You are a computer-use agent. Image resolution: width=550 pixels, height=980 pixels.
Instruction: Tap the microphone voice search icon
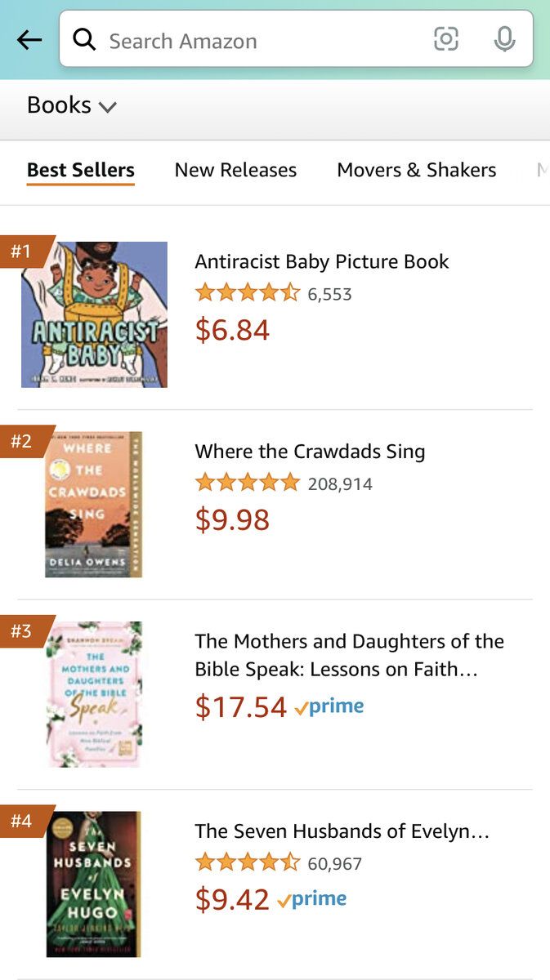point(505,39)
